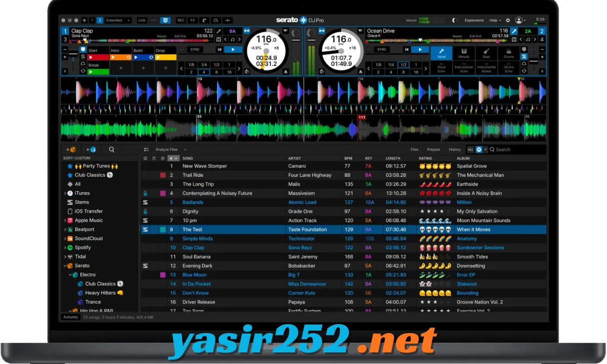
Task: Expand the Apple Music tree item
Action: (x=65, y=220)
